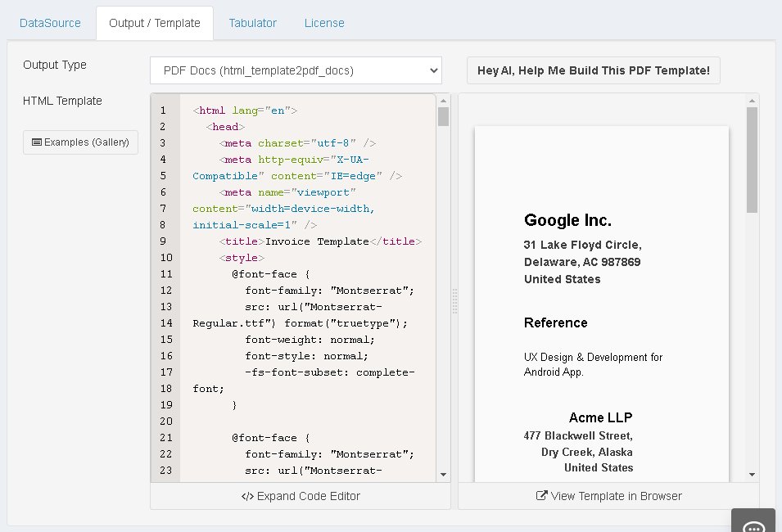The width and height of the screenshot is (782, 532).
Task: Click the preview pane scroll down arrow
Action: click(x=752, y=475)
